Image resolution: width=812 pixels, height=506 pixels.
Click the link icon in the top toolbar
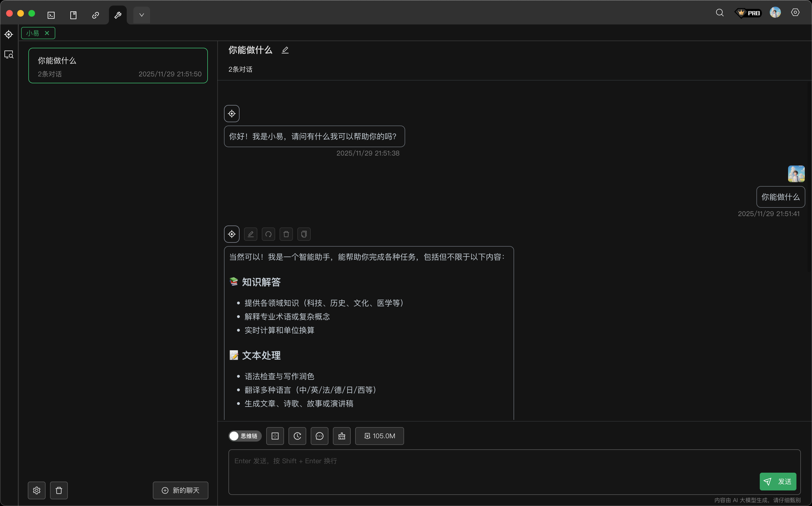click(96, 15)
